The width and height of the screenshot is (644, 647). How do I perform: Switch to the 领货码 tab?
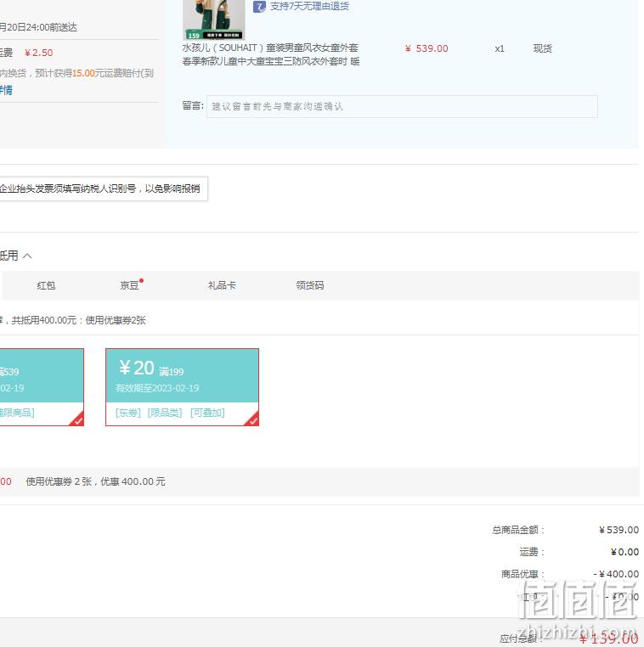[309, 285]
